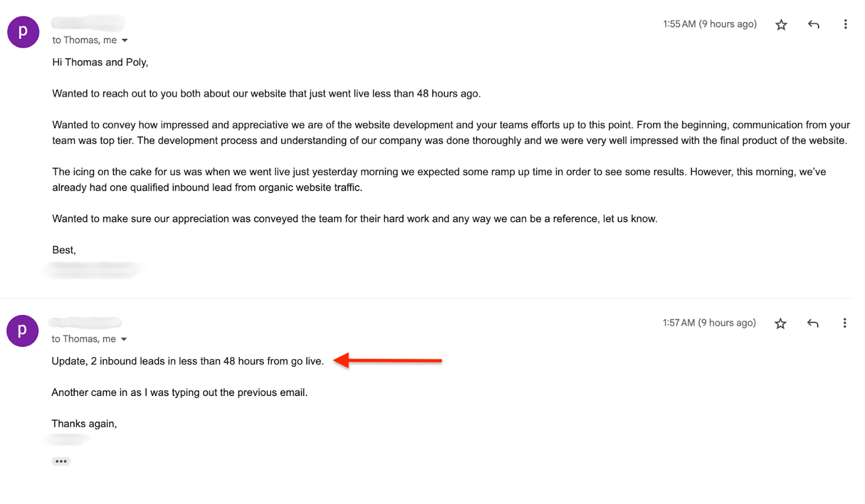Click the 1:55 AM timestamp
Viewport: 865px width, 504px height.
pyautogui.click(x=710, y=24)
